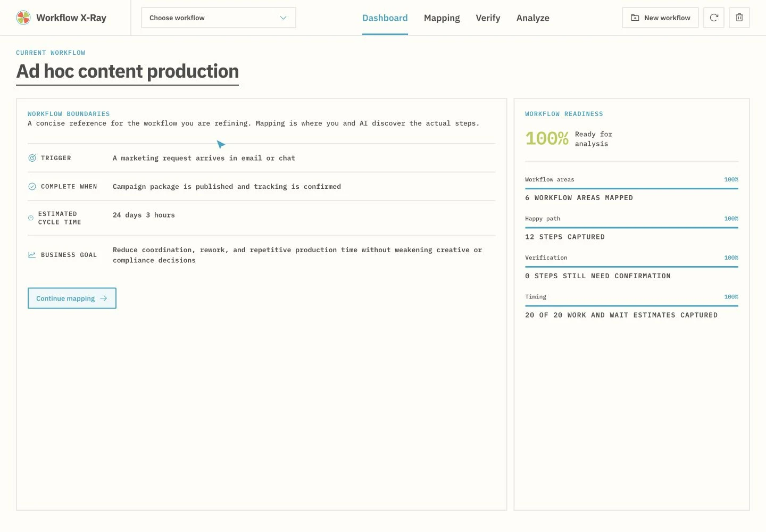This screenshot has height=532, width=766.
Task: Click the COMPLETE WHEN label
Action: 69,186
